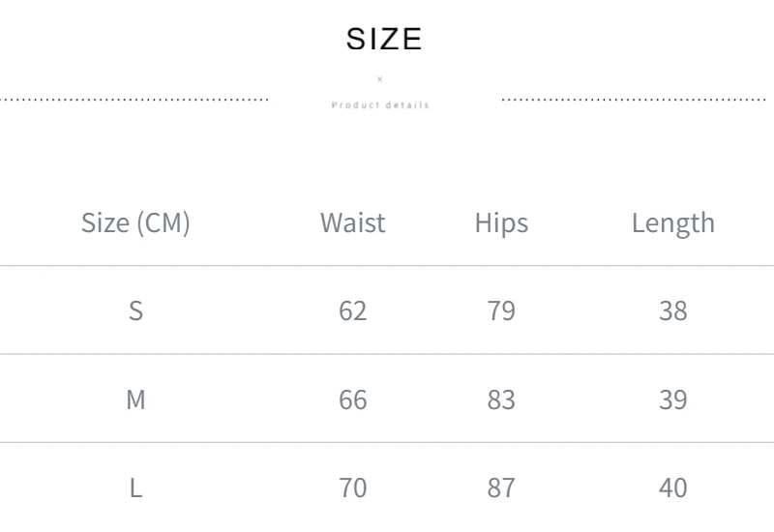Click length value 39
This screenshot has width=774, height=532.
(672, 399)
